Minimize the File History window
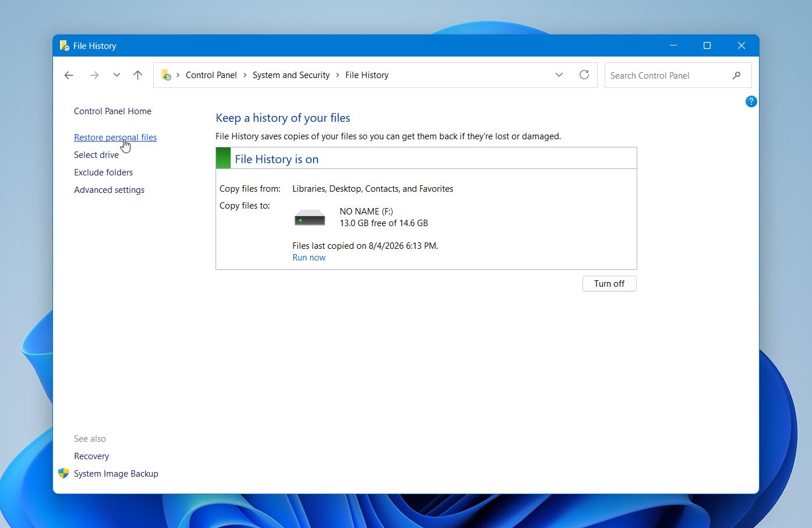 tap(673, 45)
